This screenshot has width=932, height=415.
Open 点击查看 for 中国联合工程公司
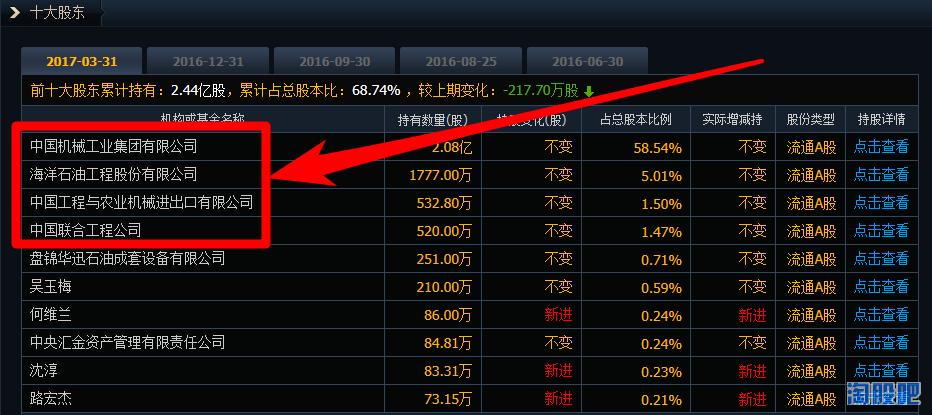click(881, 229)
